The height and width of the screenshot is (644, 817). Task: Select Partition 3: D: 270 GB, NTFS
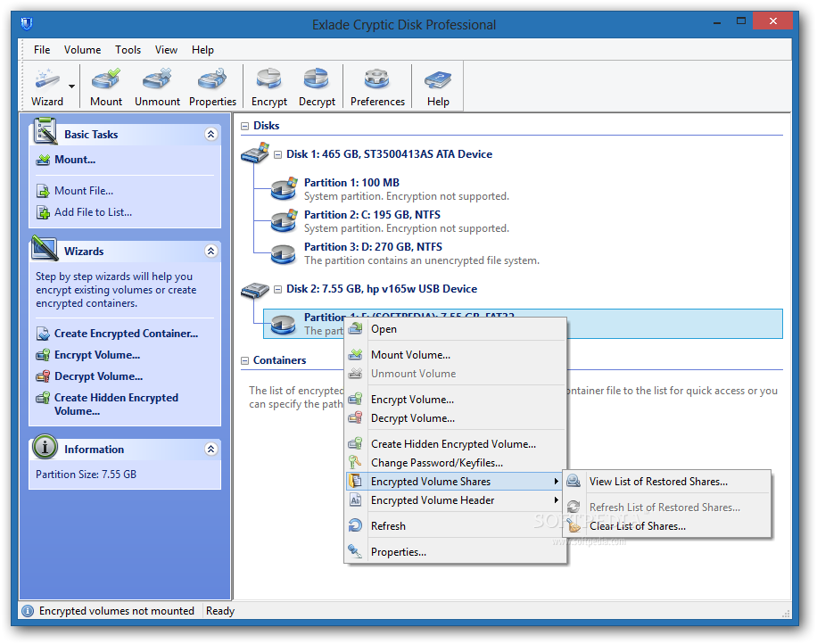coord(373,247)
